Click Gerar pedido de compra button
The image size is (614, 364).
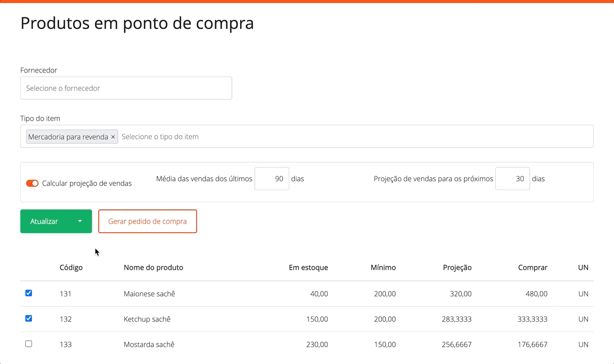click(x=147, y=222)
